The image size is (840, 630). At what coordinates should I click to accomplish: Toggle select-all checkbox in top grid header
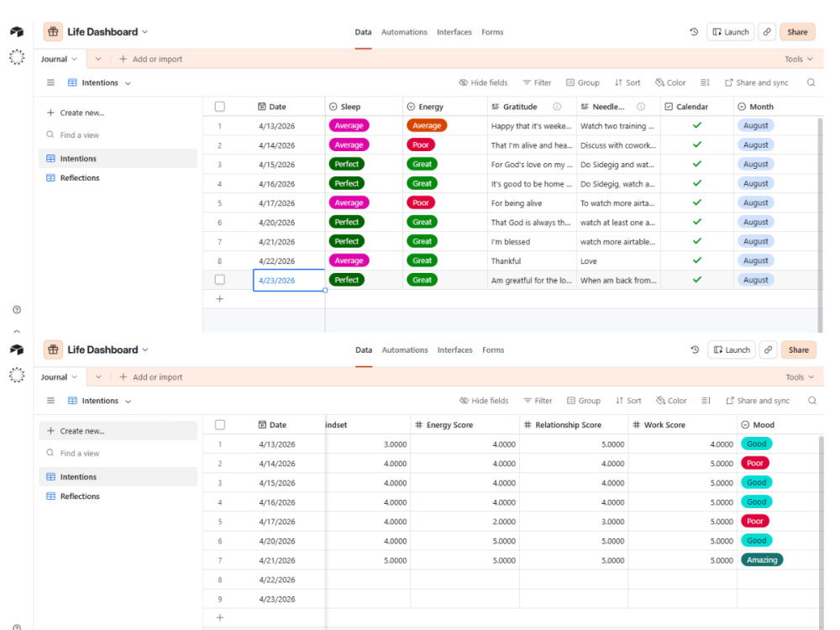[219, 107]
